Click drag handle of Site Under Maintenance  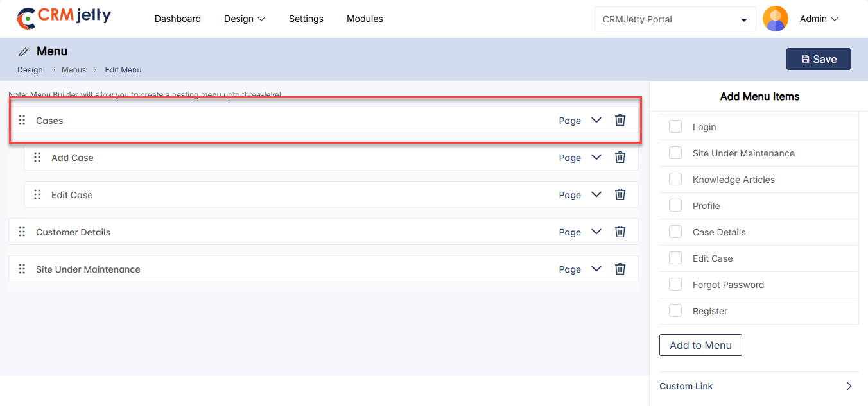22,269
